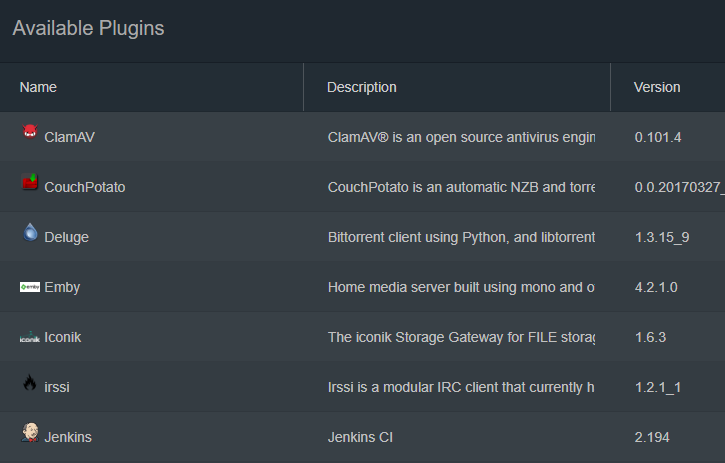Click the Available Plugins heading
The image size is (725, 463).
coord(88,28)
